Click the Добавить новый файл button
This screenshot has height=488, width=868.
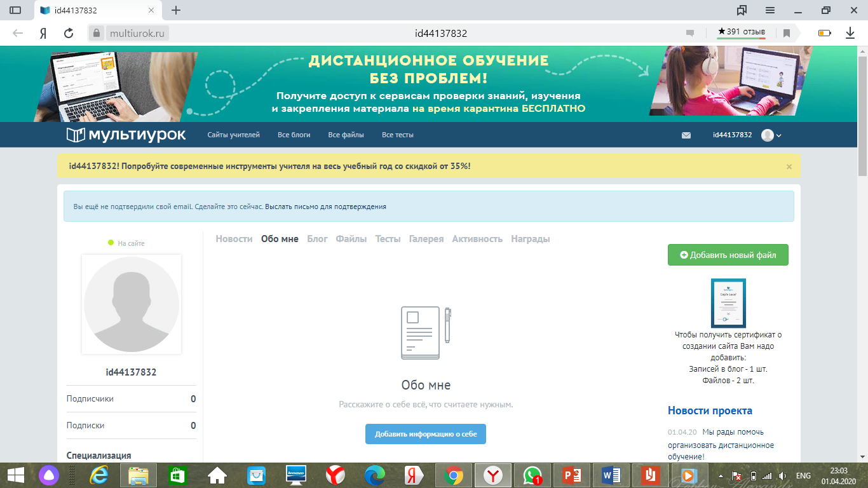(728, 255)
